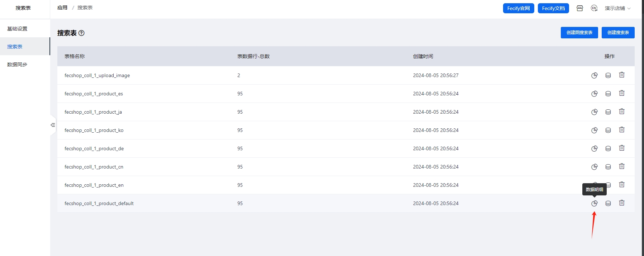Delete the fecshop_coll_1_product_es table

coord(622,93)
